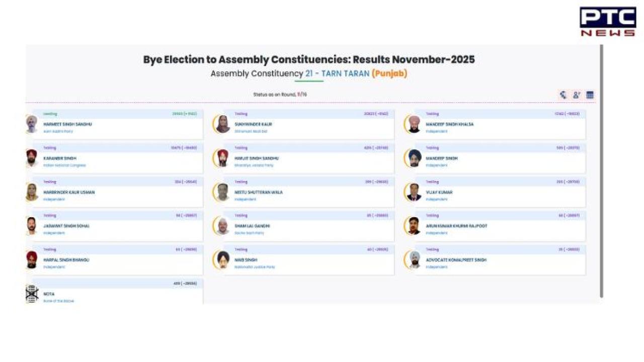Click Indian National Congress party label

click(64, 165)
